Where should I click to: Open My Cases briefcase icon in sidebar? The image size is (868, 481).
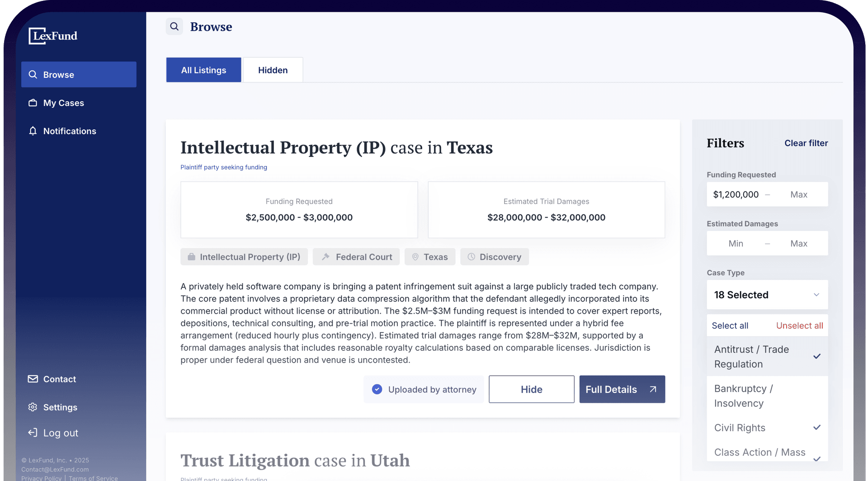tap(33, 103)
